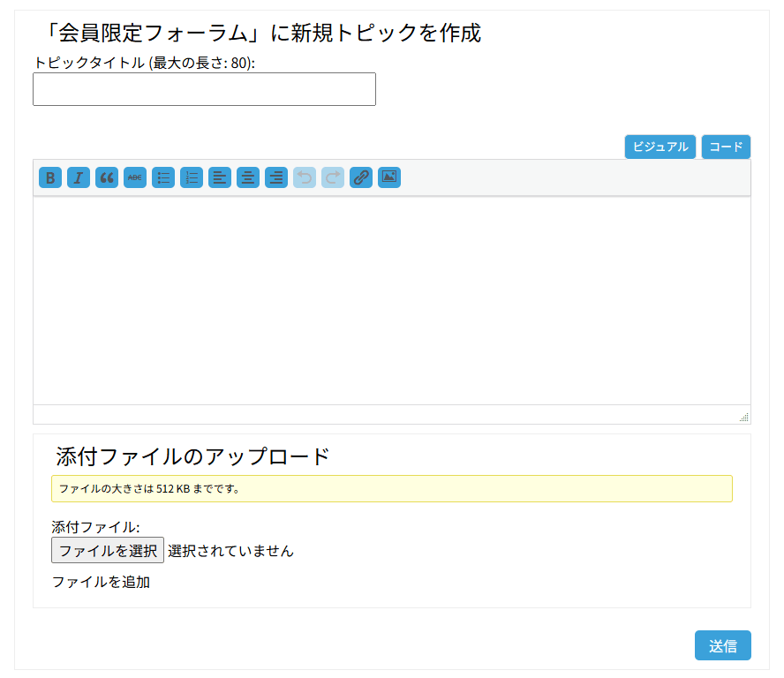
Task: Click the トピックタイトル input field
Action: pyautogui.click(x=204, y=89)
